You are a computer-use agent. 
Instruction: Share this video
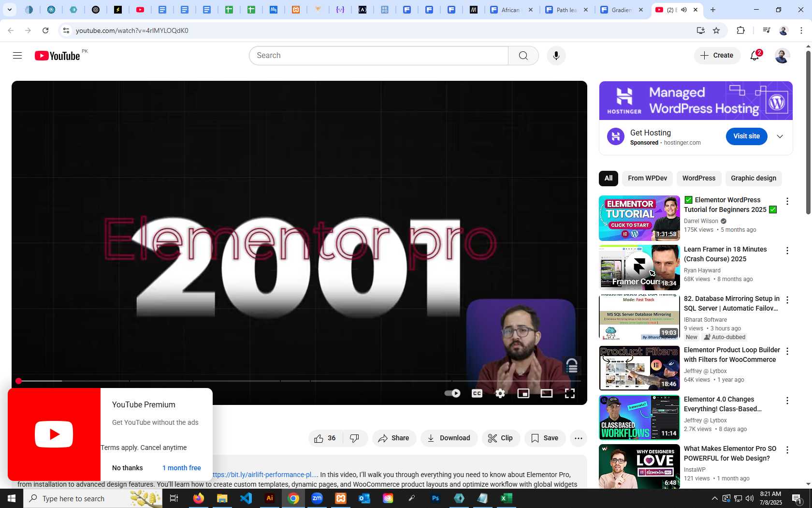pyautogui.click(x=394, y=438)
